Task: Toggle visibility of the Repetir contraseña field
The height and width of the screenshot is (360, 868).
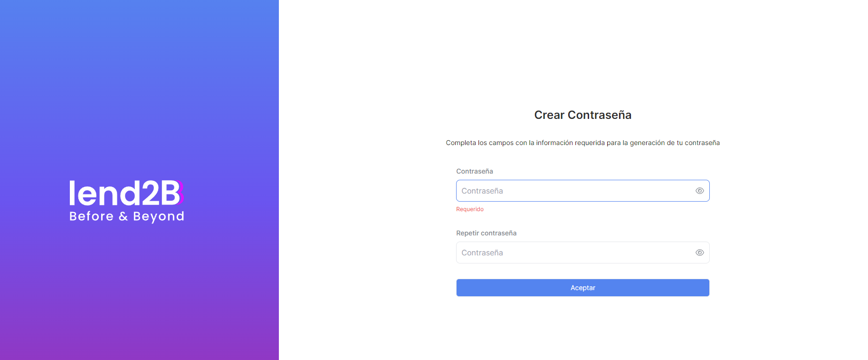Action: point(699,253)
